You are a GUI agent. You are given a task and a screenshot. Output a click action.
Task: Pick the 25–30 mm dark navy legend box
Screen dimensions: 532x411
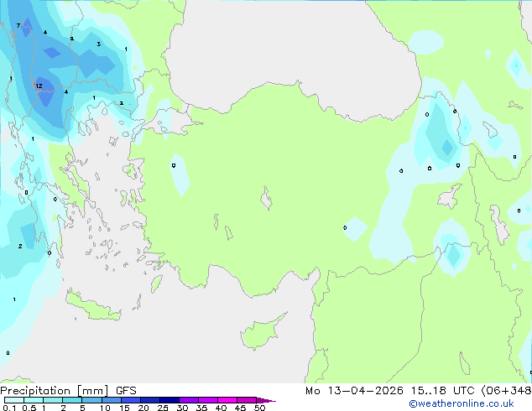tap(170, 400)
